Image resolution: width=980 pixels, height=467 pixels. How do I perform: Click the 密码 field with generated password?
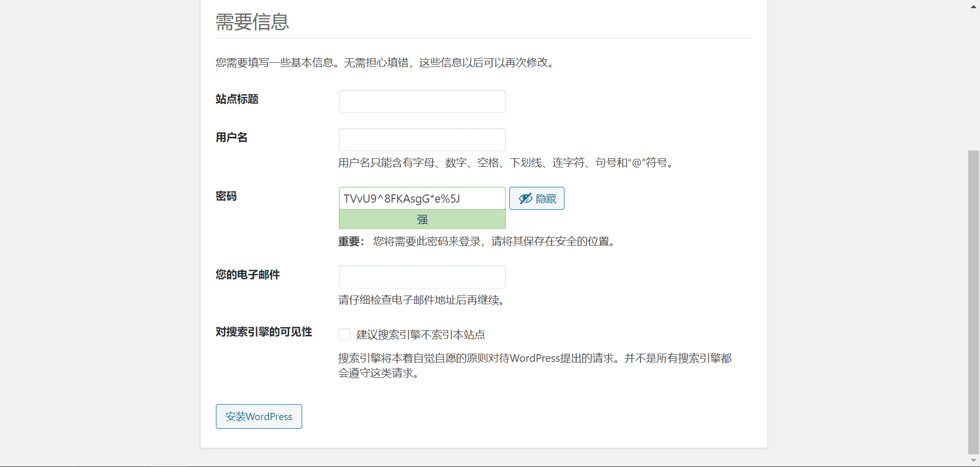(x=422, y=198)
